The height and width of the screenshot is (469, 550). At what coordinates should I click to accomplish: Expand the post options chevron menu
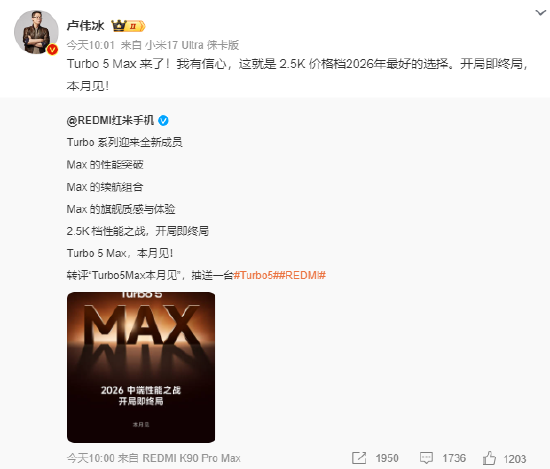click(541, 13)
